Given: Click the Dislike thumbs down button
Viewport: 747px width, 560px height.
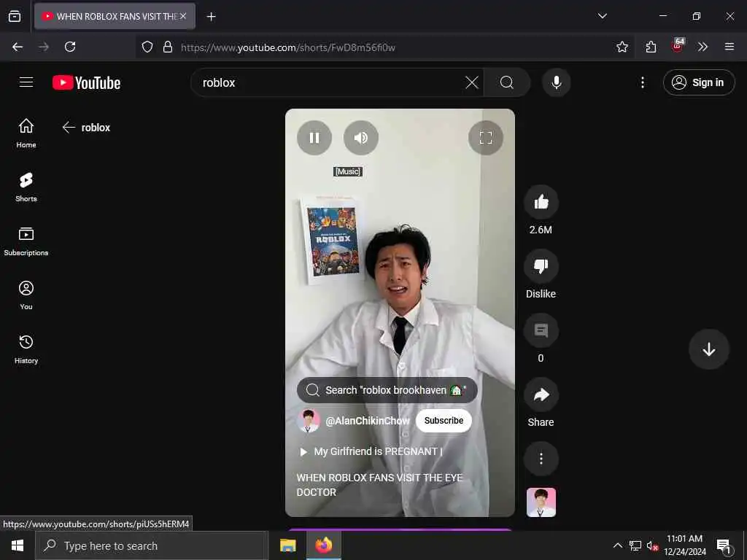Looking at the screenshot, I should (x=541, y=266).
